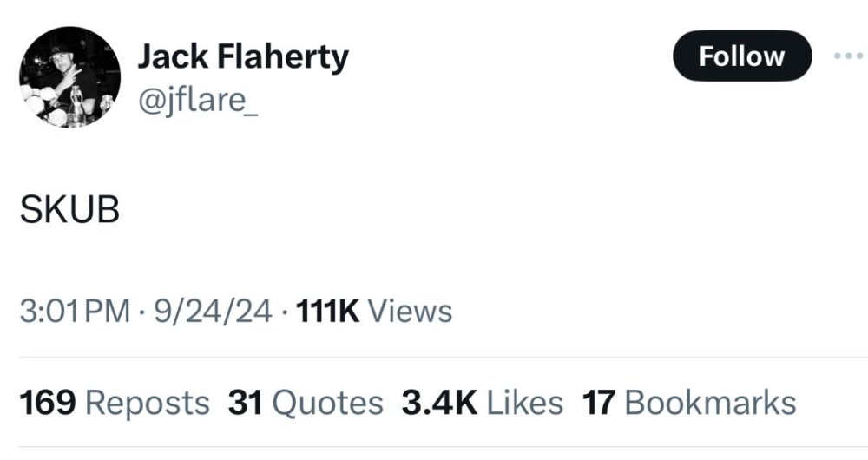Click the 3:01 PM timestamp
This screenshot has width=868, height=460.
pos(74,311)
